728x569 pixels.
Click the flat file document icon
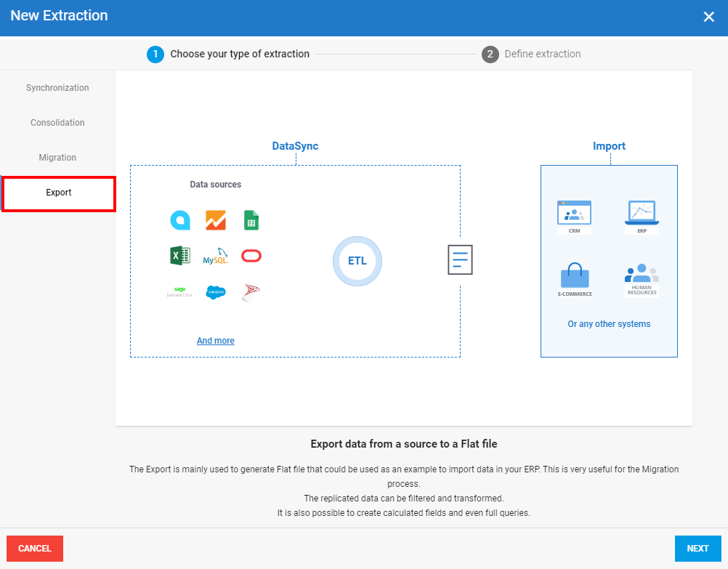[x=460, y=259]
